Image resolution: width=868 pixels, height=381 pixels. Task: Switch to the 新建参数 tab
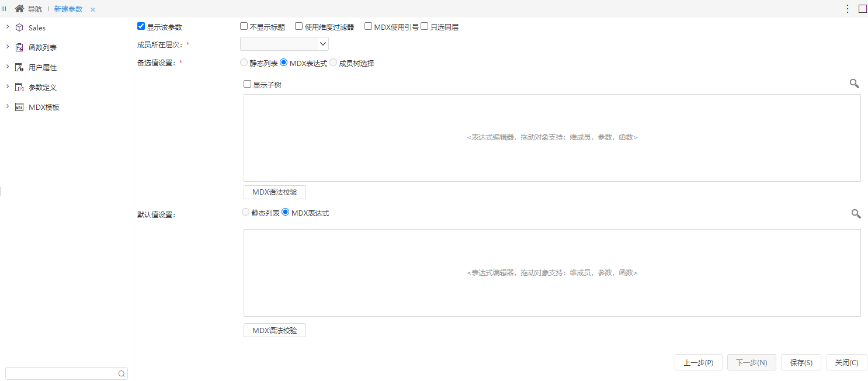point(68,9)
